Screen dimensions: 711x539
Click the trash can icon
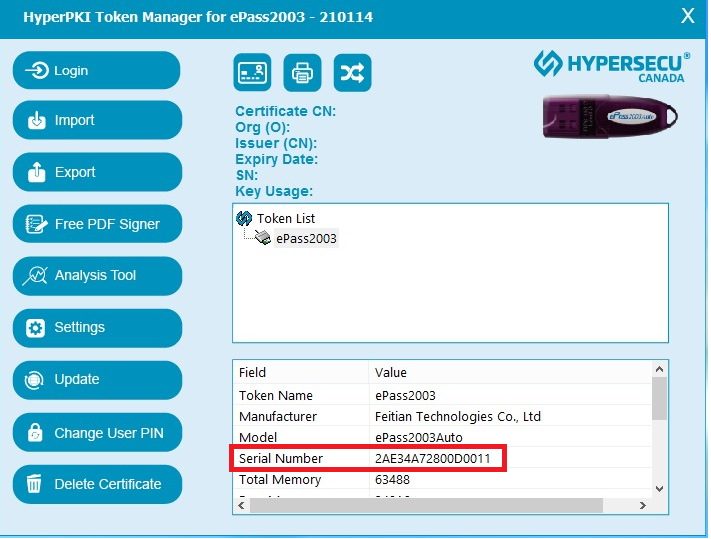[x=34, y=484]
